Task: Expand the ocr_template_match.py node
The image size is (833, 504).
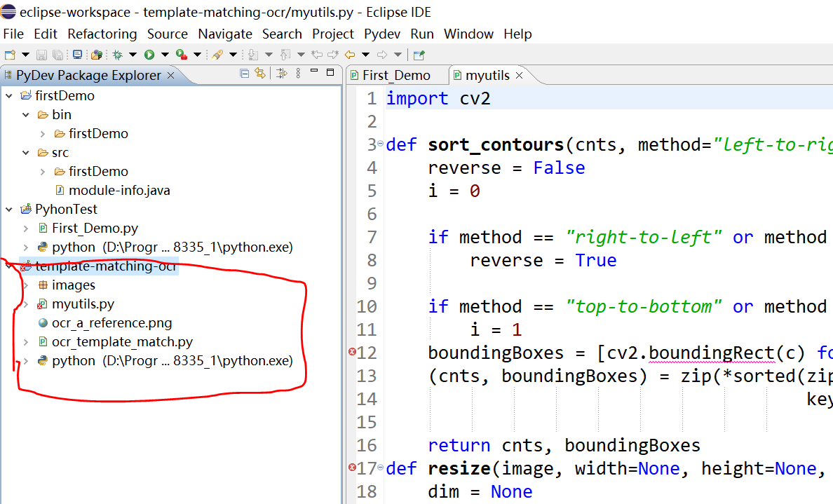Action: point(25,342)
